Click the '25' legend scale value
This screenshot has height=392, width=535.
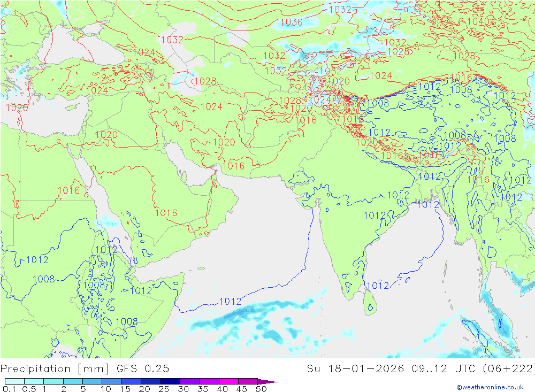(164, 389)
